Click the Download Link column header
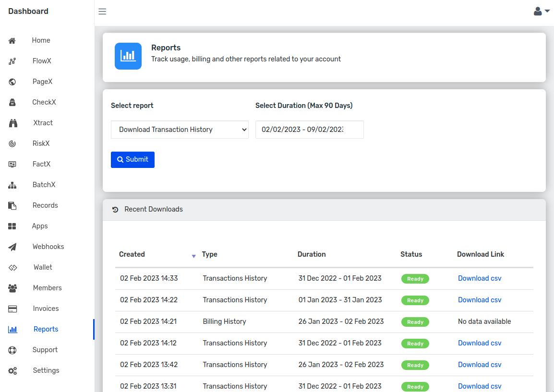This screenshot has height=392, width=554. [x=481, y=254]
